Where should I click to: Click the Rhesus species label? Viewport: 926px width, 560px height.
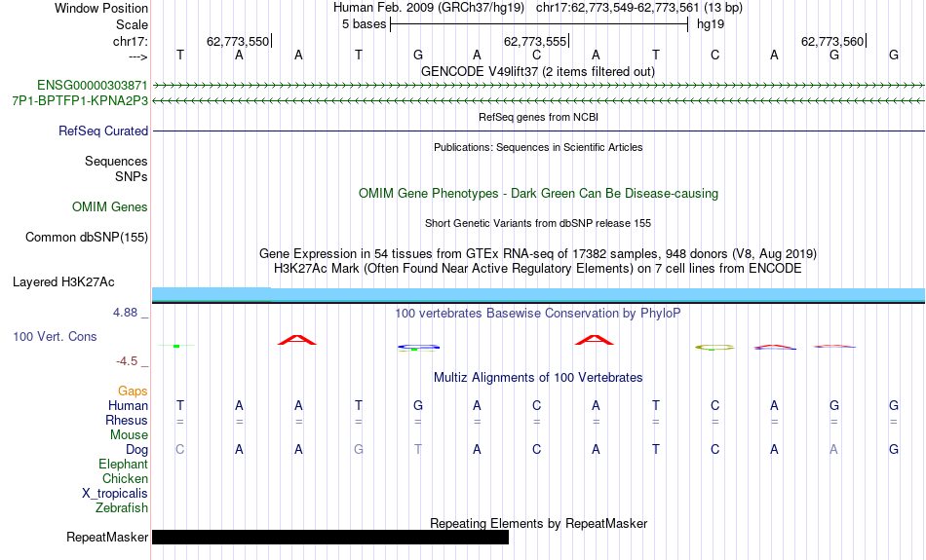pyautogui.click(x=127, y=420)
